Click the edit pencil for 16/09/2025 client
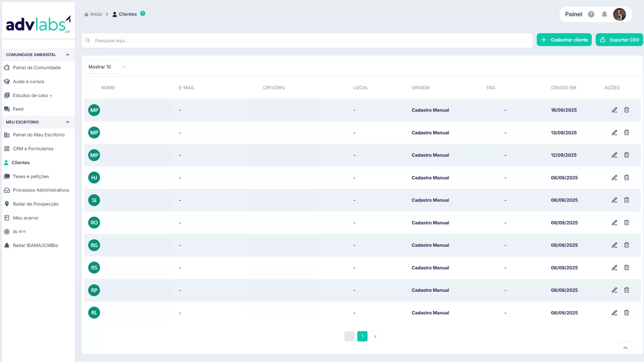 pos(614,110)
